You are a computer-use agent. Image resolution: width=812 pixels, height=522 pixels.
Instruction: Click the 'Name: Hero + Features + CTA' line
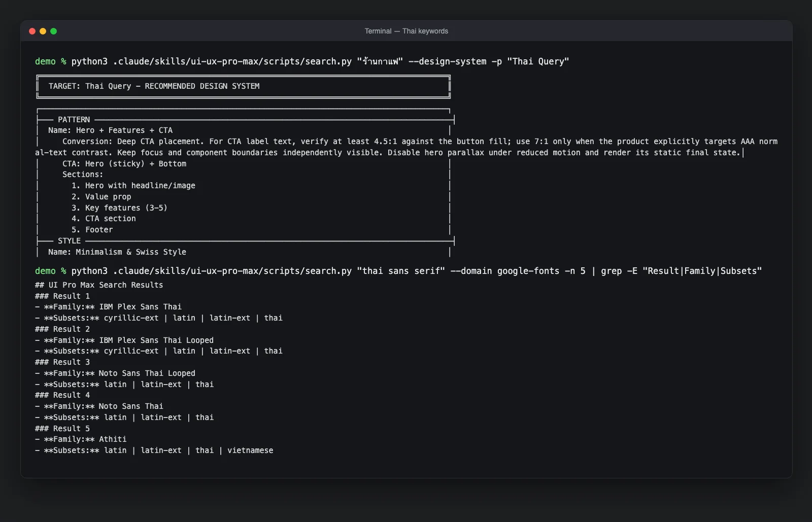(110, 130)
